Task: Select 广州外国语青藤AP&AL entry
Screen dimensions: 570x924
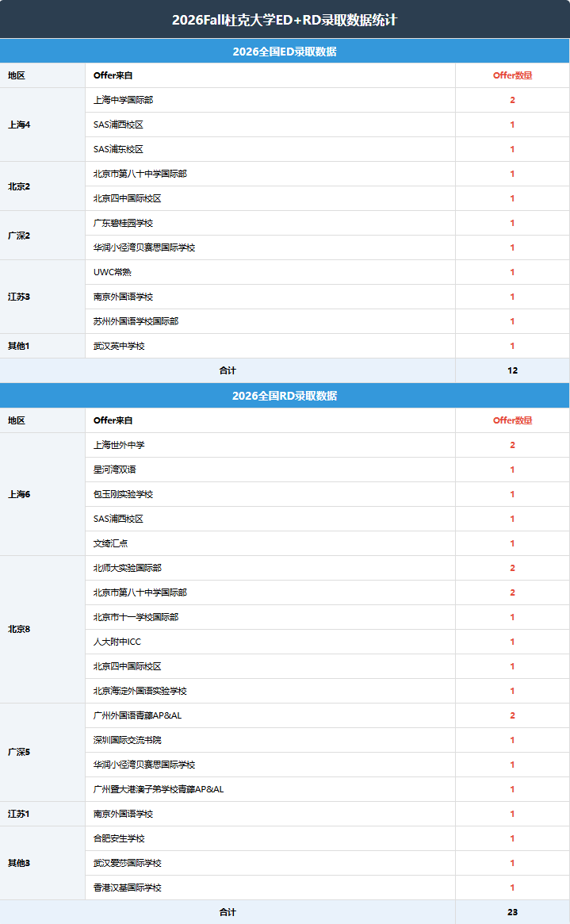Action: pos(137,715)
